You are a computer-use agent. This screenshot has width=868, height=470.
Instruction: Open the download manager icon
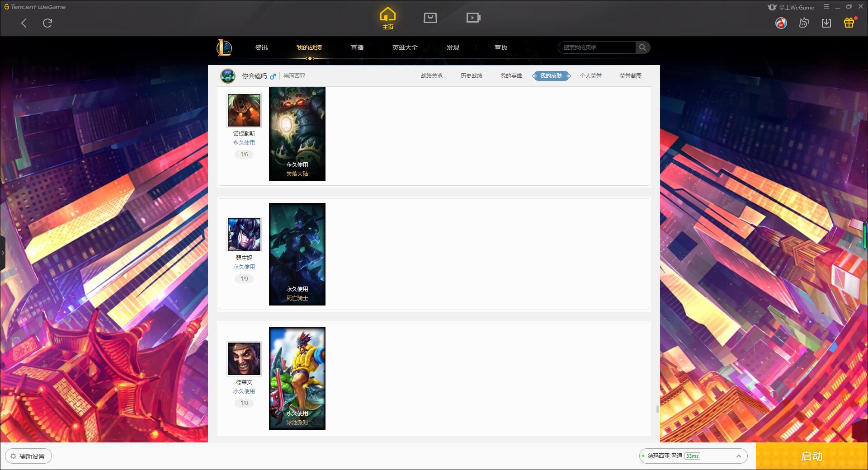coord(826,23)
